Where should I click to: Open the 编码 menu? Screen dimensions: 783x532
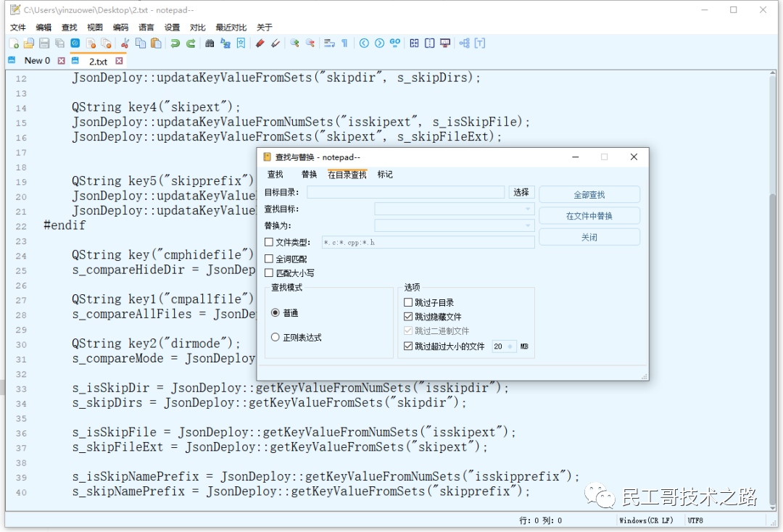coord(120,28)
